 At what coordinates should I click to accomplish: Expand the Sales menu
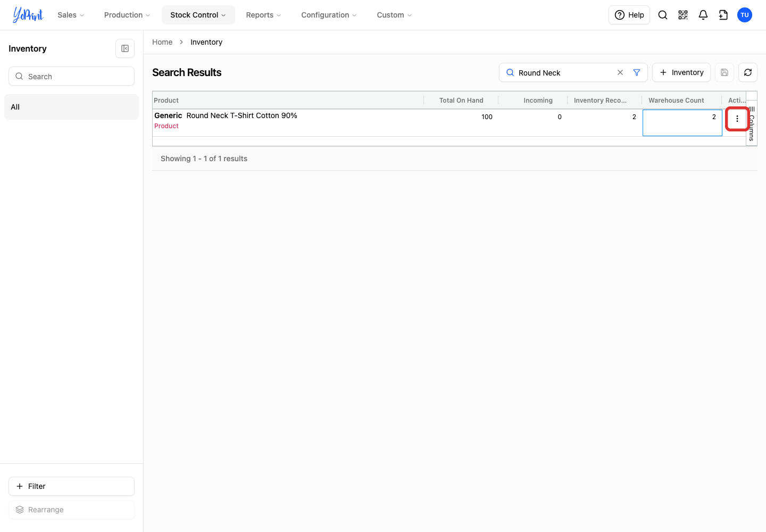[x=71, y=15]
